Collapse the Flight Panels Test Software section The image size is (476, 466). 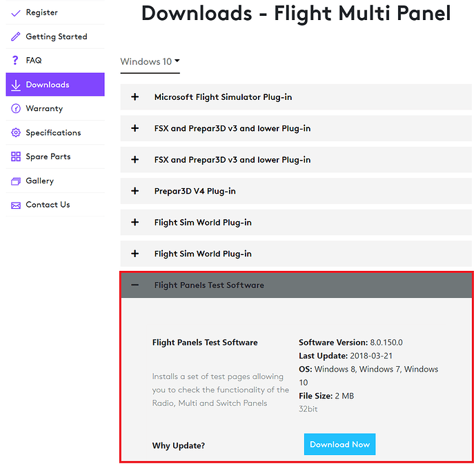coord(296,285)
